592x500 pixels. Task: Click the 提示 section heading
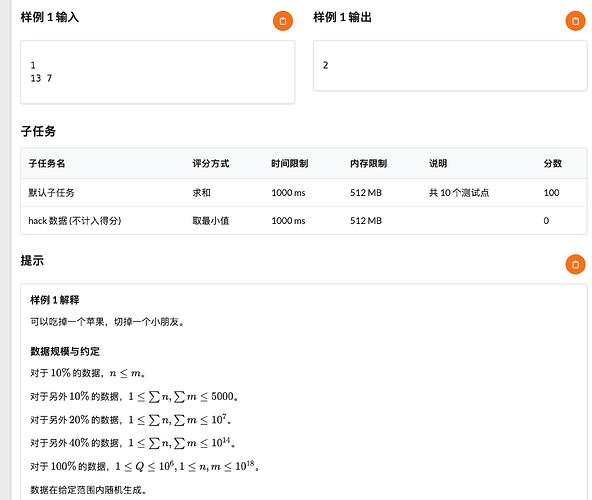pyautogui.click(x=32, y=261)
